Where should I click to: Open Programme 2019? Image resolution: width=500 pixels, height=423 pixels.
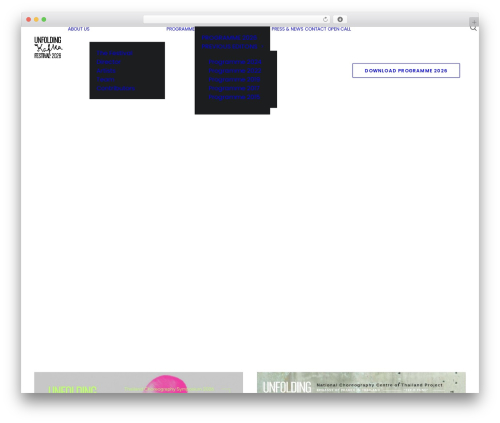[234, 79]
